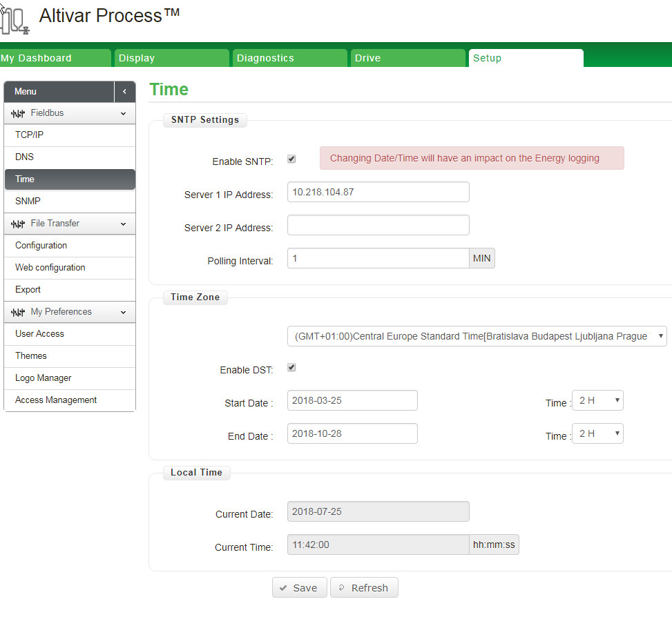
Task: Click the Save button
Action: (300, 587)
